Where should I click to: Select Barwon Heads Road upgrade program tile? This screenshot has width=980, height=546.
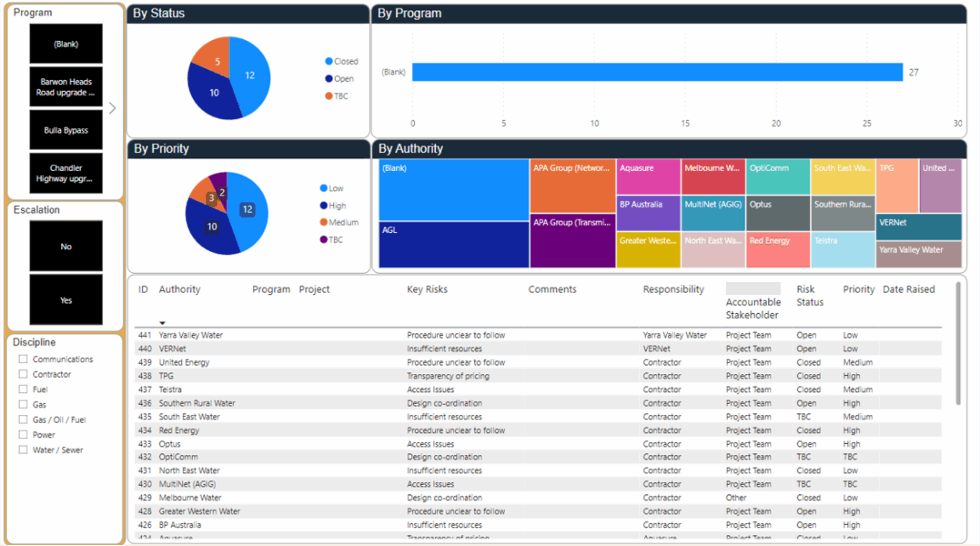pyautogui.click(x=66, y=87)
